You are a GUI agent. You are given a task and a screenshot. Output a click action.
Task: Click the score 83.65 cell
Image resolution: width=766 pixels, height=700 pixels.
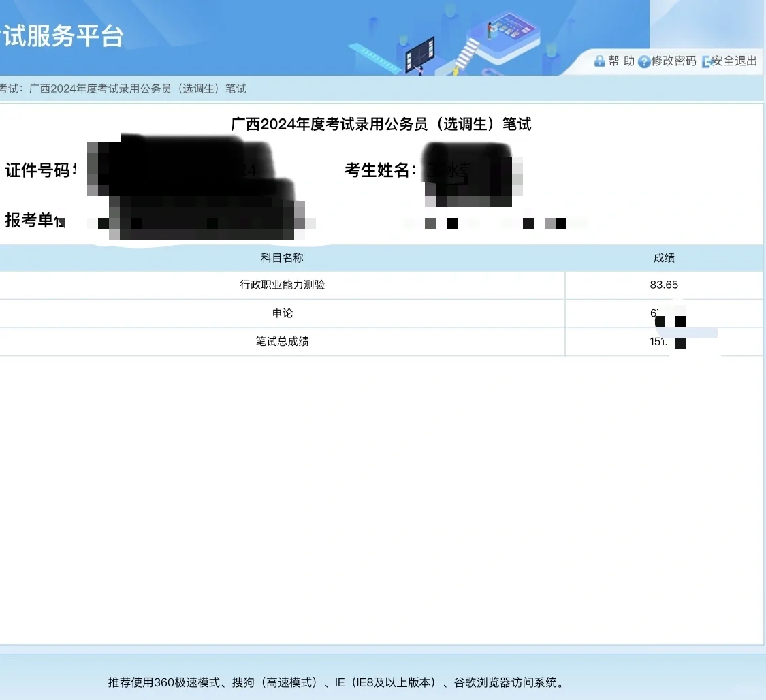click(664, 285)
